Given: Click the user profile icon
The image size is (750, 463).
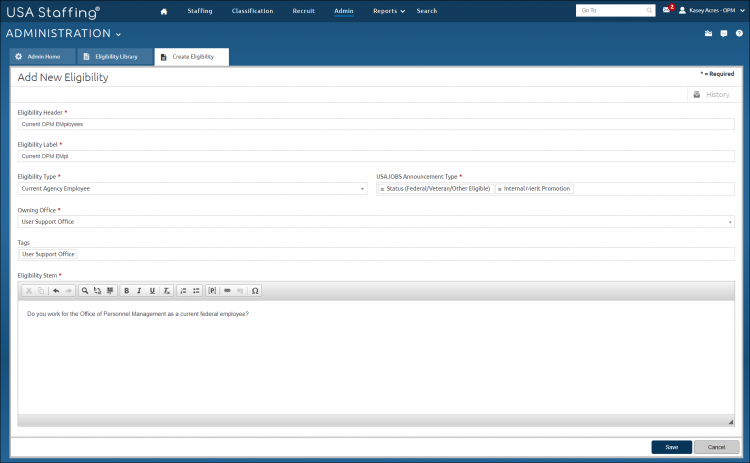Looking at the screenshot, I should pyautogui.click(x=682, y=10).
